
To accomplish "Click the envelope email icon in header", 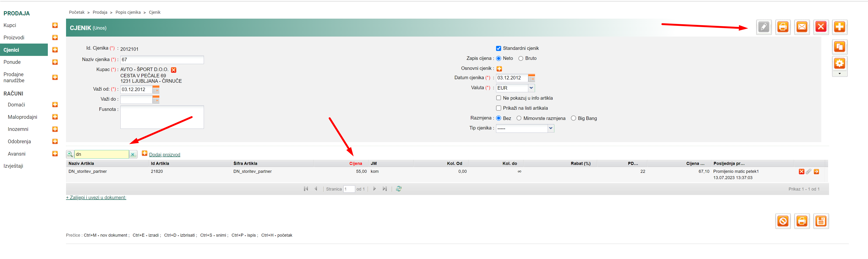I will click(802, 27).
